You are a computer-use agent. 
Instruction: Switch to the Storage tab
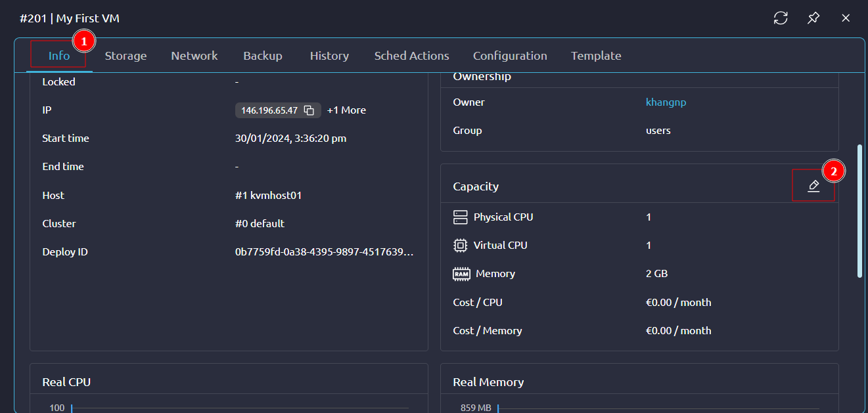click(126, 56)
